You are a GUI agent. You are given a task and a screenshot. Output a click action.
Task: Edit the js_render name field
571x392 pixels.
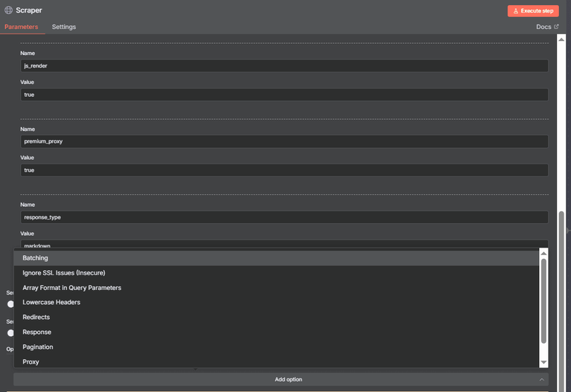coord(284,65)
